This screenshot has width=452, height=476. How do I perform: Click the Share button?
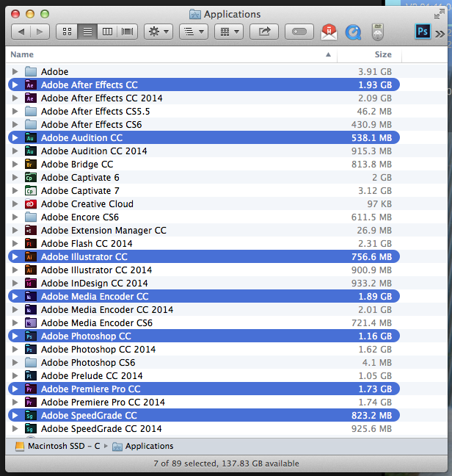(x=264, y=32)
